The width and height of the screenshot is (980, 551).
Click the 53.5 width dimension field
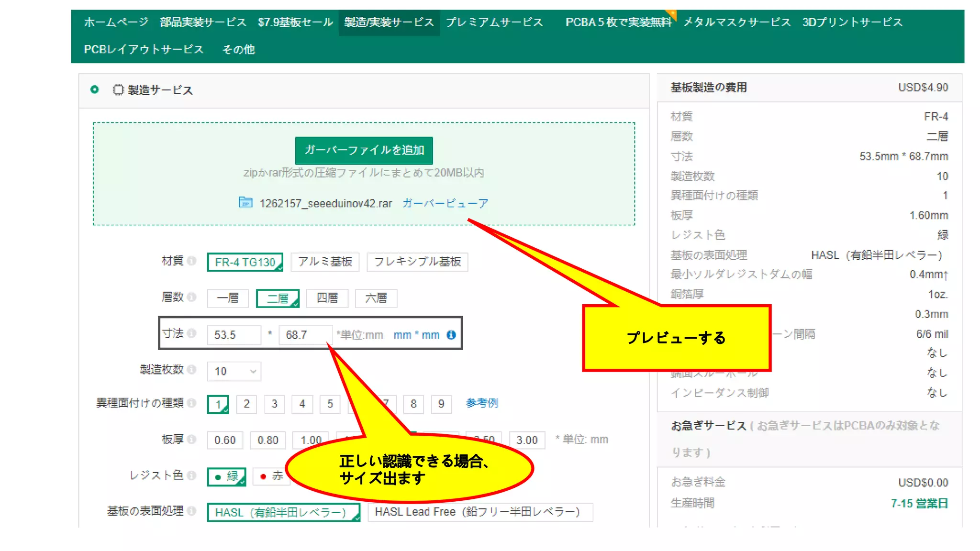tap(234, 335)
